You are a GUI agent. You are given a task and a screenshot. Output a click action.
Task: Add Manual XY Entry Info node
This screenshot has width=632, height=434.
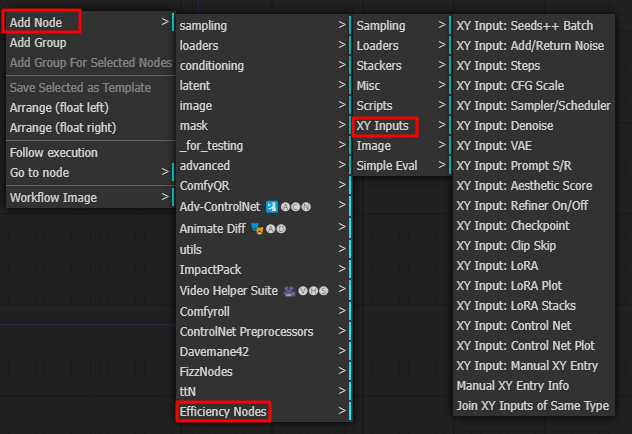pos(534,386)
